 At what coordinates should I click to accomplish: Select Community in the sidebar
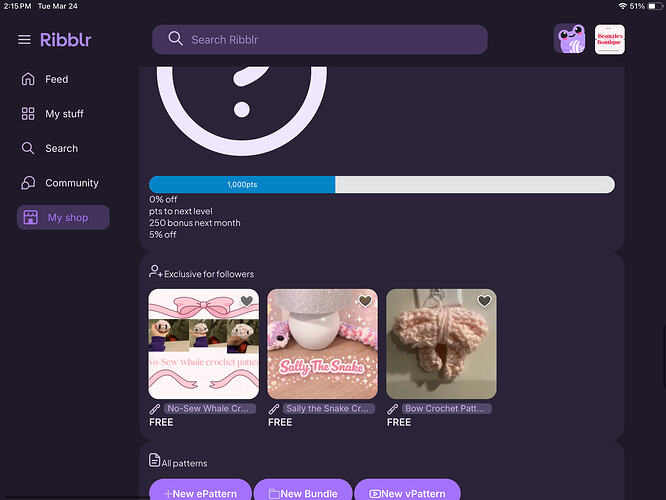71,183
